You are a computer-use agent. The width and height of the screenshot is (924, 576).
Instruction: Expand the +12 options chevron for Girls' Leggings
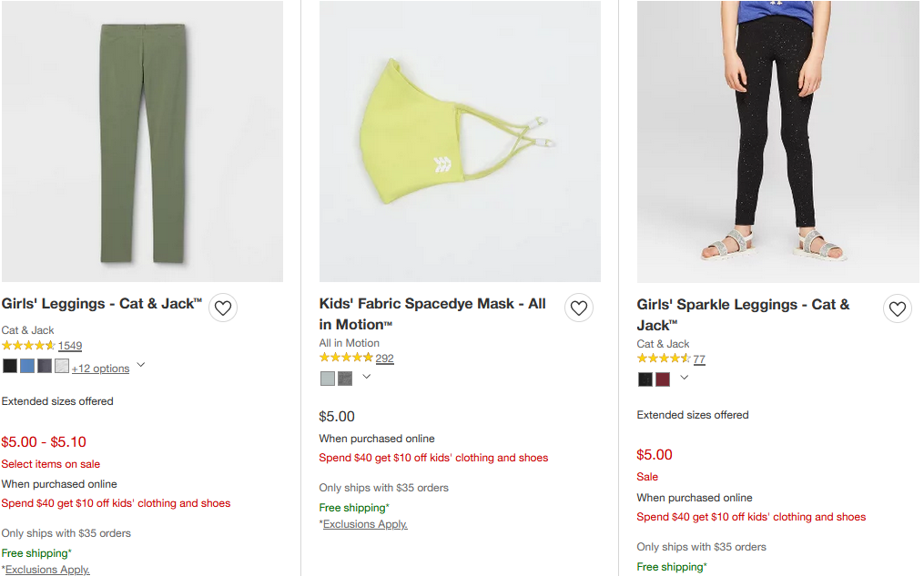pyautogui.click(x=141, y=366)
